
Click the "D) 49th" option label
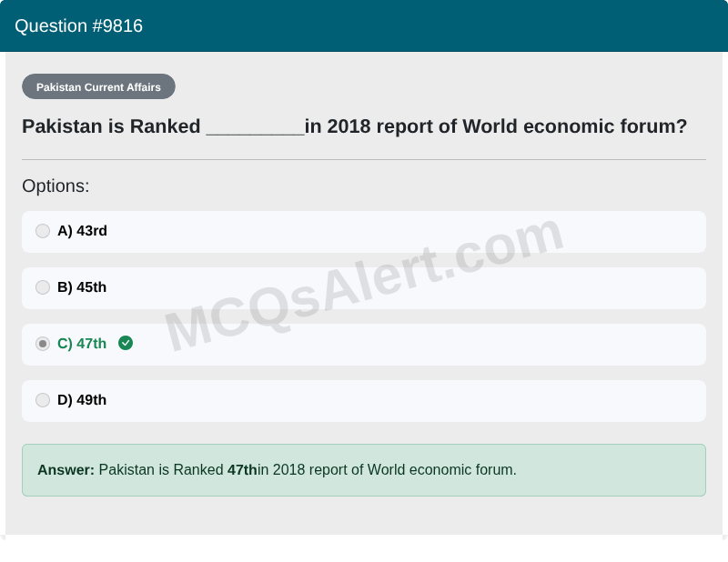(82, 400)
